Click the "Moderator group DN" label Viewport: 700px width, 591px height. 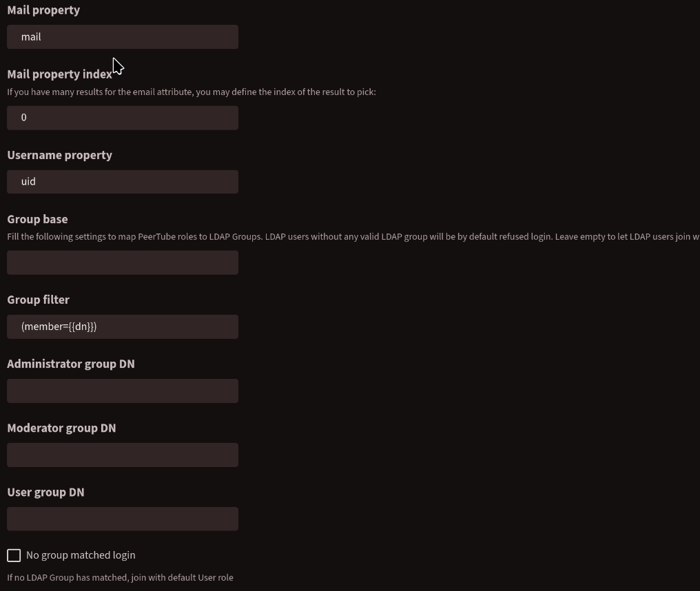(x=61, y=428)
